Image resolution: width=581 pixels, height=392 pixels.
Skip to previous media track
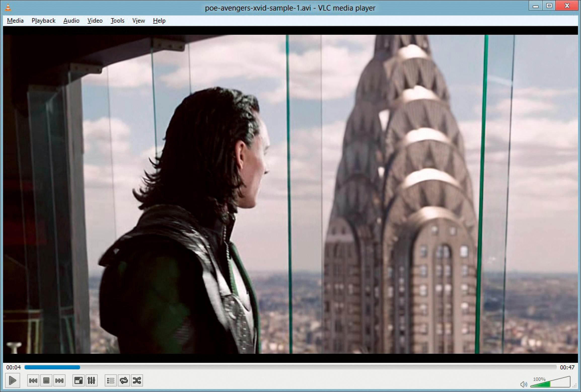(x=33, y=380)
